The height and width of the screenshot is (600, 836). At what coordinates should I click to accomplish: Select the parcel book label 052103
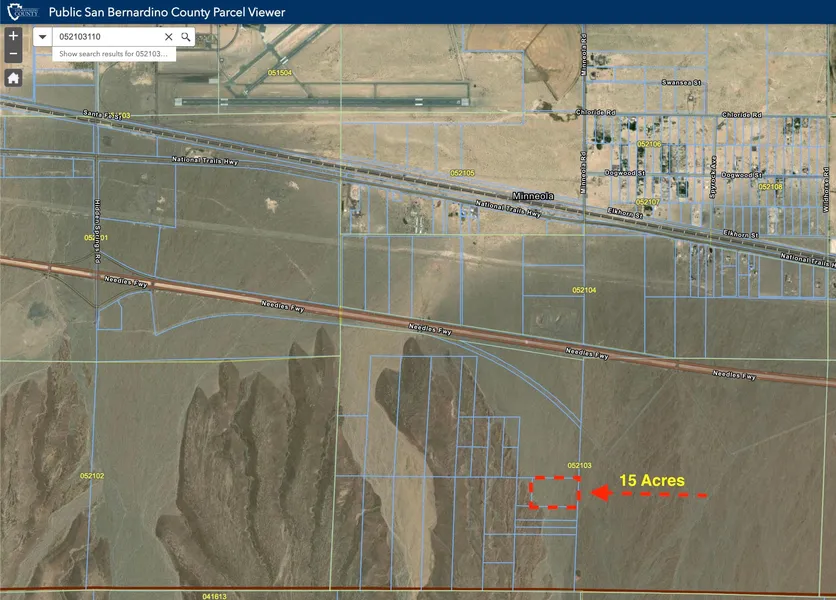tap(580, 466)
